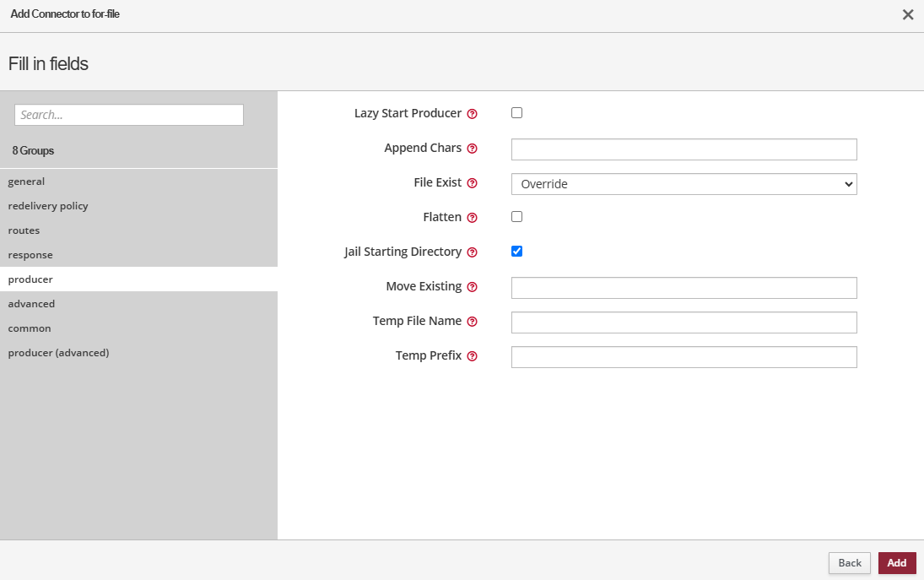This screenshot has width=924, height=580.
Task: Enable the Lazy Start Producer checkbox
Action: tap(517, 113)
